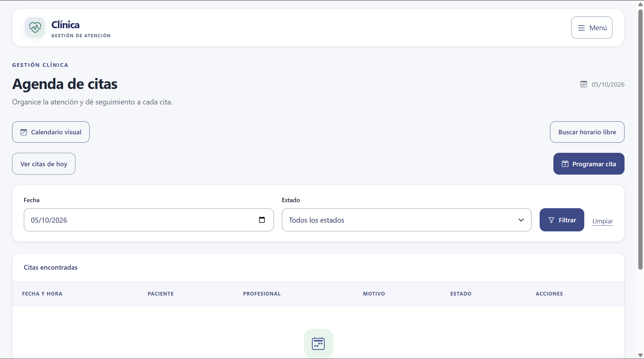Open Calendario visual view
The image size is (644, 359).
(x=51, y=132)
